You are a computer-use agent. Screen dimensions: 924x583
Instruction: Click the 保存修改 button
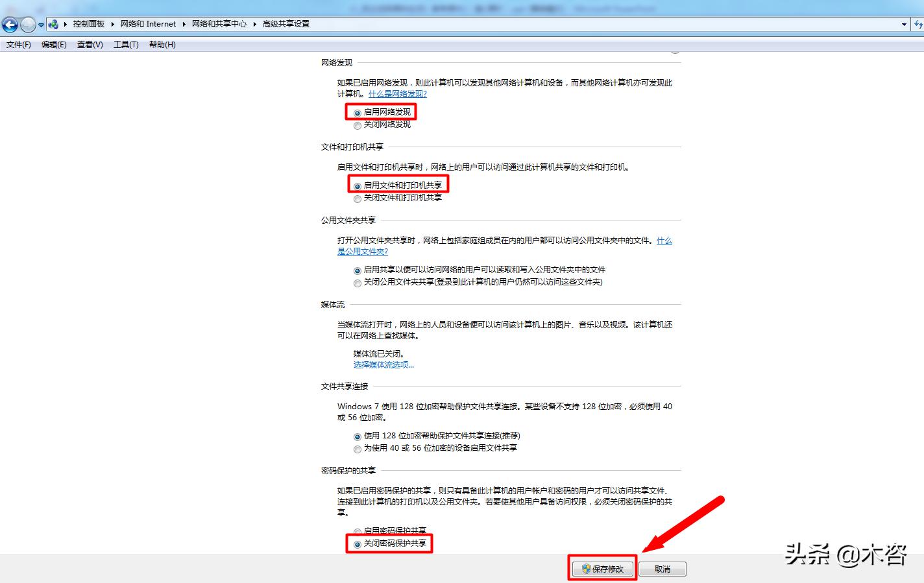[x=607, y=568]
